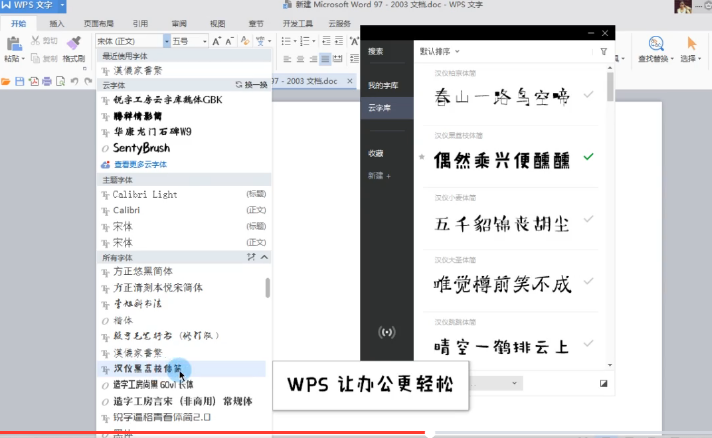
Task: Decrease paragraph indent
Action: click(326, 41)
